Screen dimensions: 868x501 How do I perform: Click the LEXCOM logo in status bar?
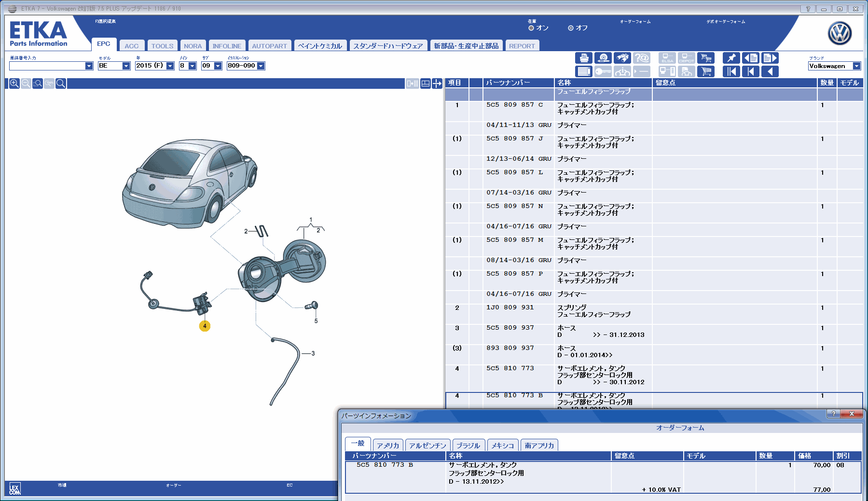[15, 489]
